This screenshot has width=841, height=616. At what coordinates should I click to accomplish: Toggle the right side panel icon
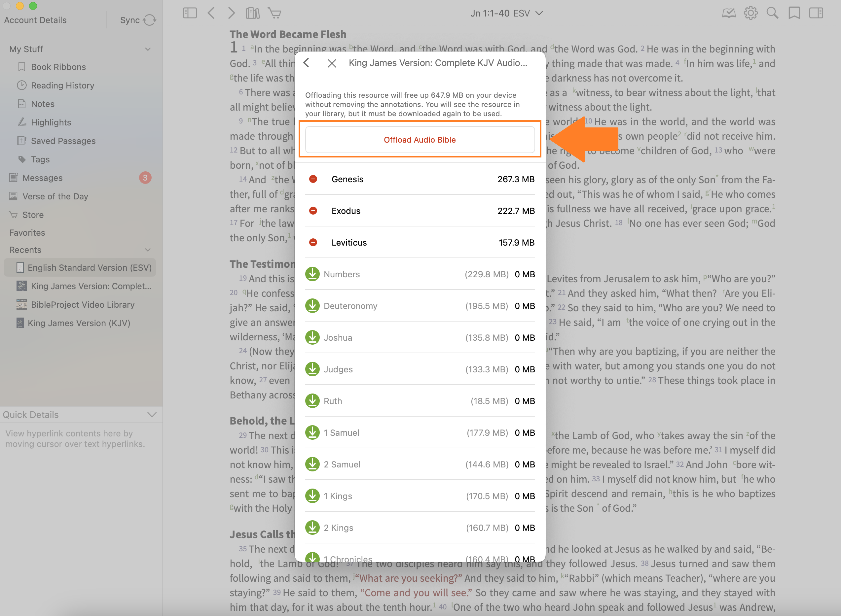tap(816, 14)
